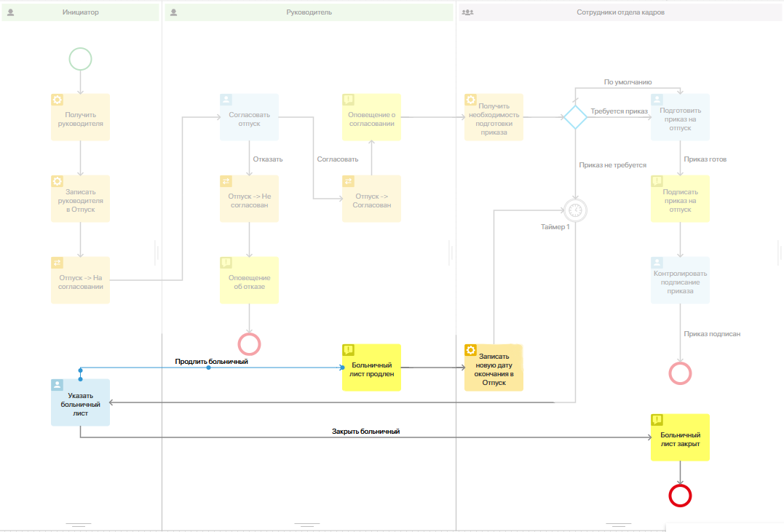This screenshot has height=532, width=784.
Task: Click notification icon on 'Больничный лист закрыт'
Action: pos(657,419)
